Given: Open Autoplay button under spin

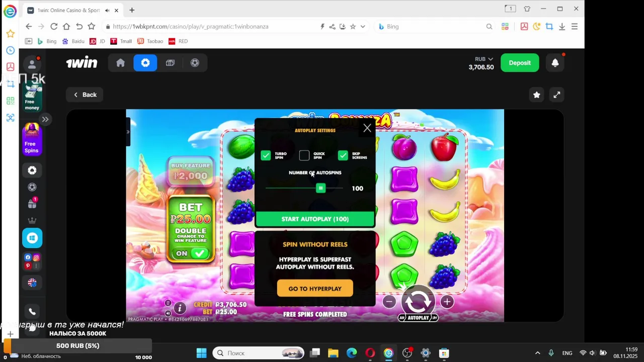Looking at the screenshot, I should pos(418,318).
